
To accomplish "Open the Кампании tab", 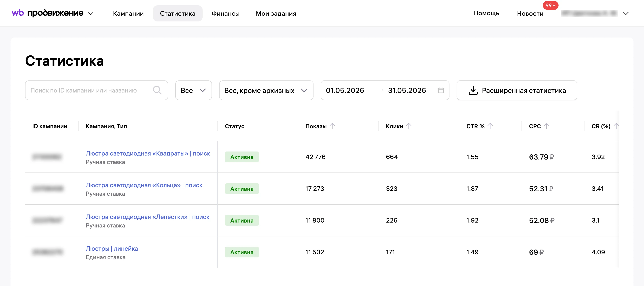I will pos(128,13).
